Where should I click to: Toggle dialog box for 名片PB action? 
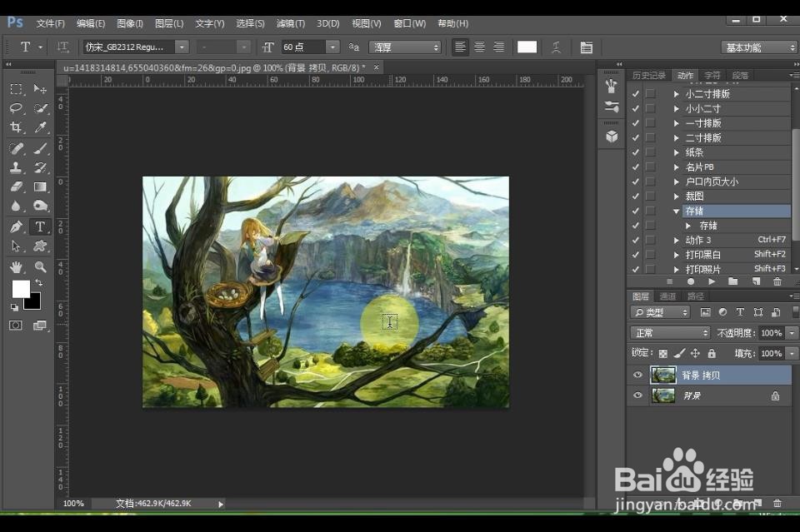(x=651, y=167)
